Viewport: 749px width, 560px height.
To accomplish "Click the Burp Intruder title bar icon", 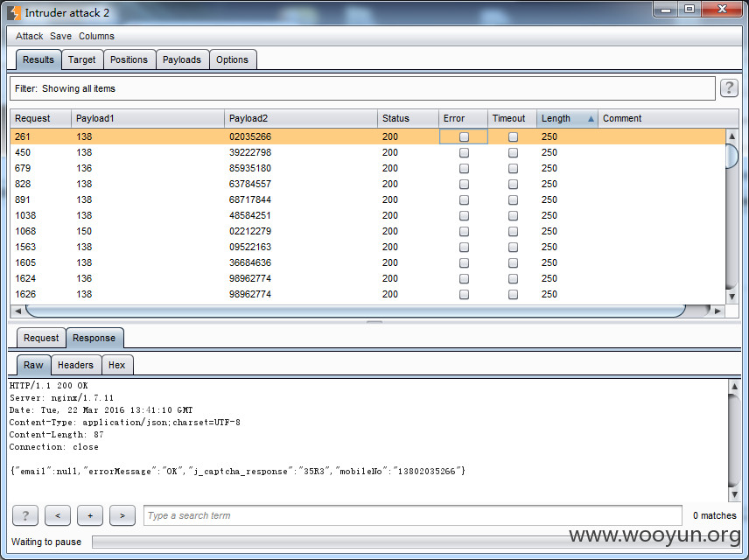I will (15, 13).
